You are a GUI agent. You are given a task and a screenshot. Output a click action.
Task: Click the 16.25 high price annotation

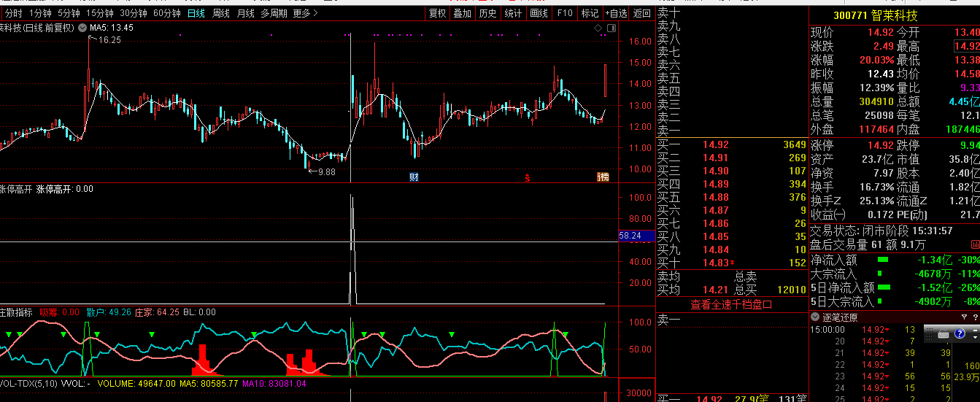pyautogui.click(x=110, y=40)
